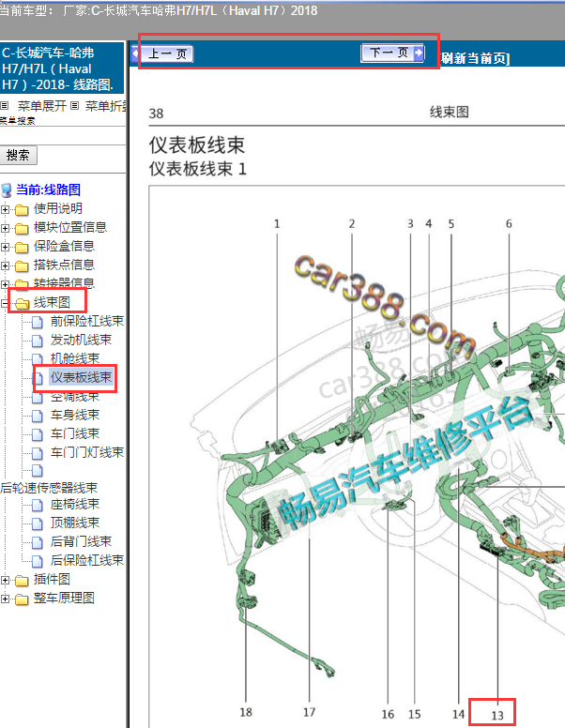Click the 线束图 folder label
The height and width of the screenshot is (728, 565).
52,303
